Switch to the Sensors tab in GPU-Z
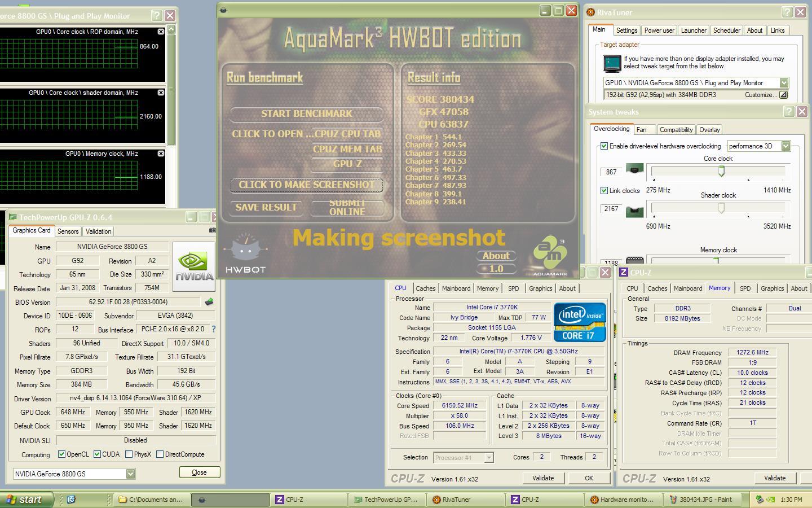The height and width of the screenshot is (508, 812). [x=68, y=231]
